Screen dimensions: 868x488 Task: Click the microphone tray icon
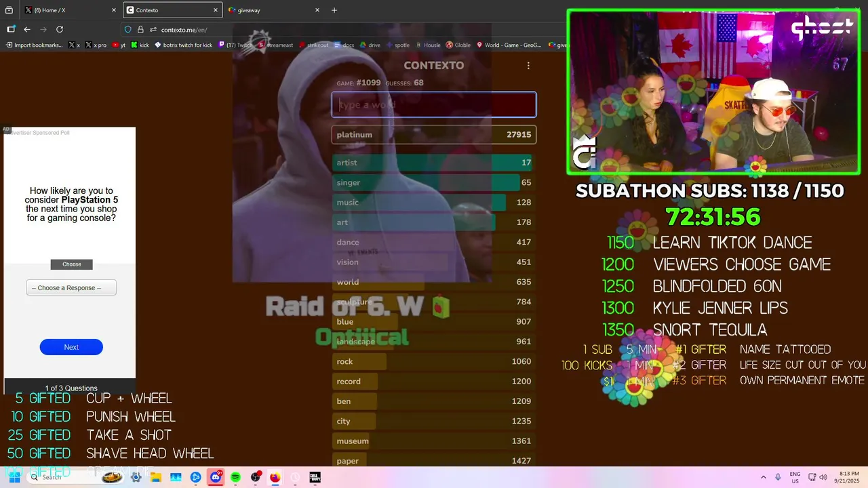tap(778, 477)
